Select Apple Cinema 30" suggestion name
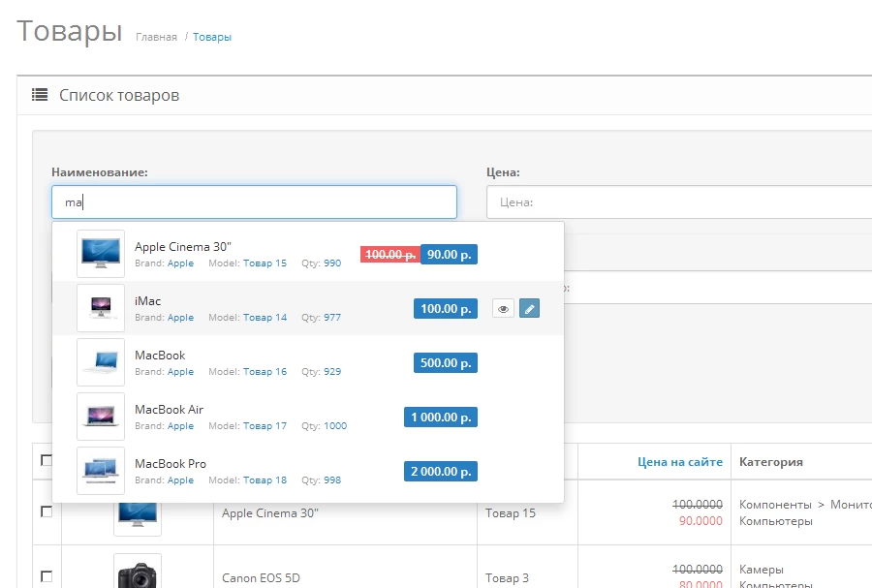872x588 pixels. tap(183, 247)
